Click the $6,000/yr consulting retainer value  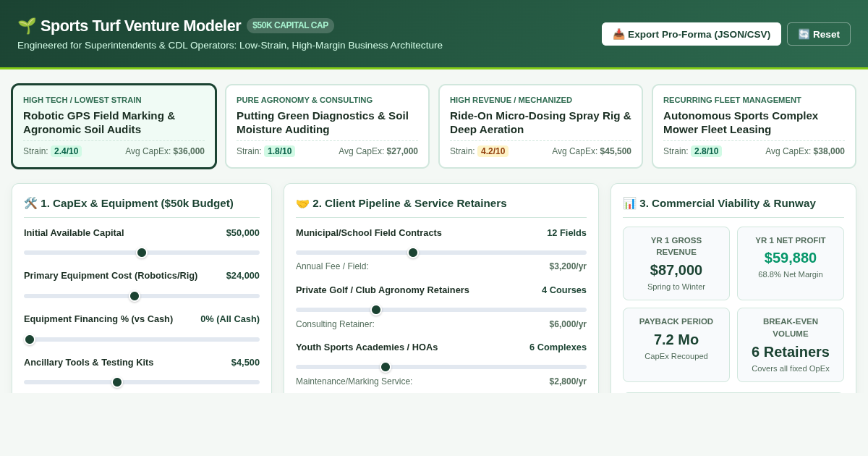(x=568, y=324)
